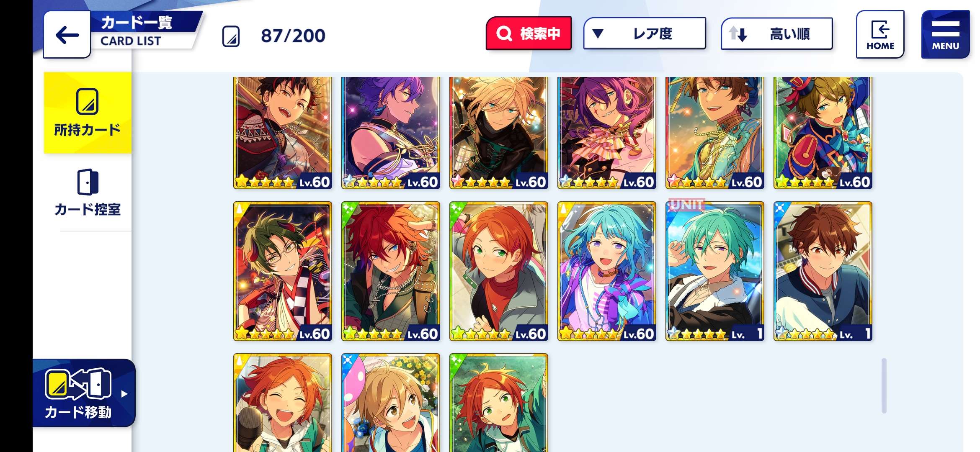
Task: Open the 検索中 search filter button
Action: [x=529, y=33]
